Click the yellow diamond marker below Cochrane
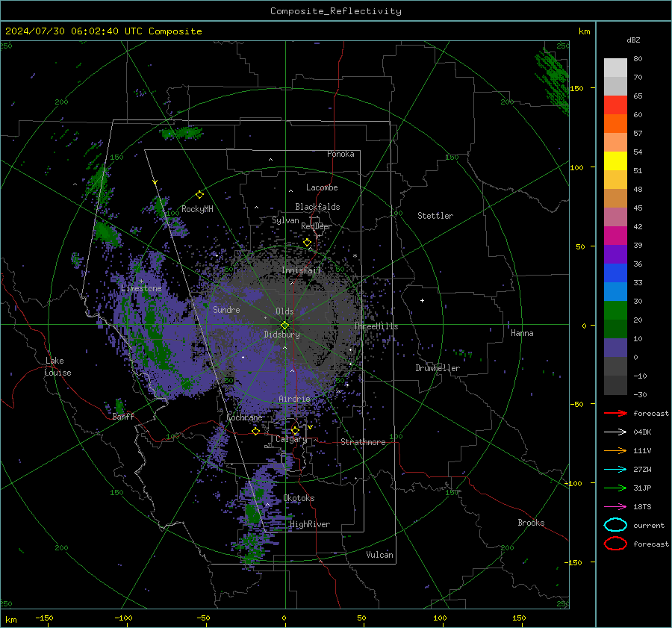Image resolution: width=672 pixels, height=628 pixels. [255, 431]
